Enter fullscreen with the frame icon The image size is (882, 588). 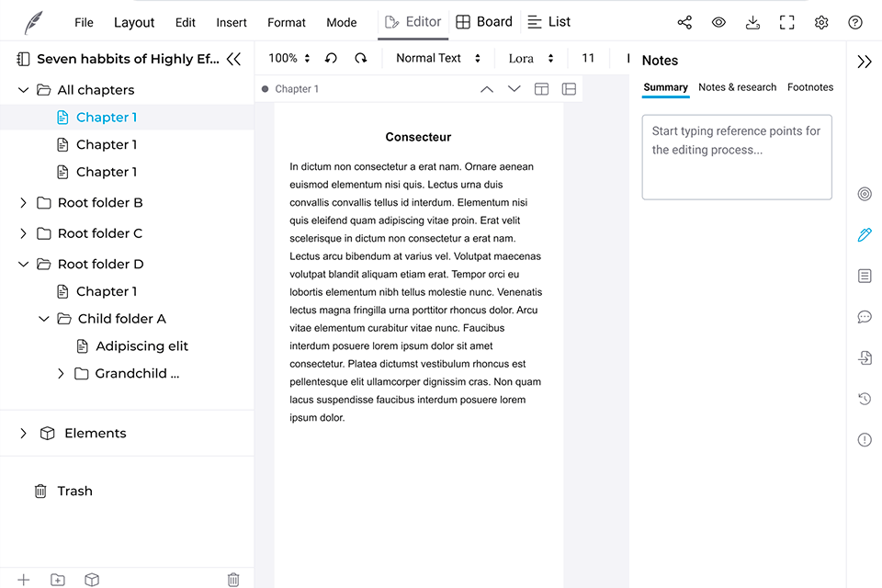(x=787, y=22)
